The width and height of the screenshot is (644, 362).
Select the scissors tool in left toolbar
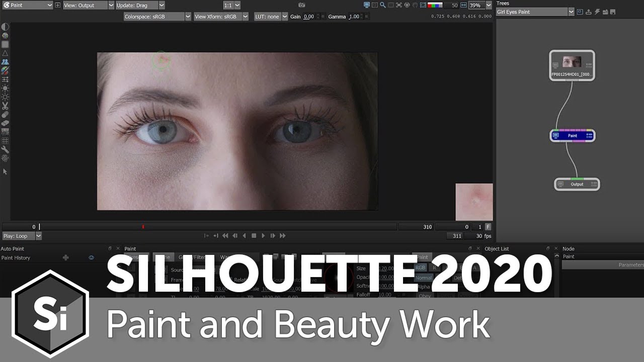(x=5, y=106)
